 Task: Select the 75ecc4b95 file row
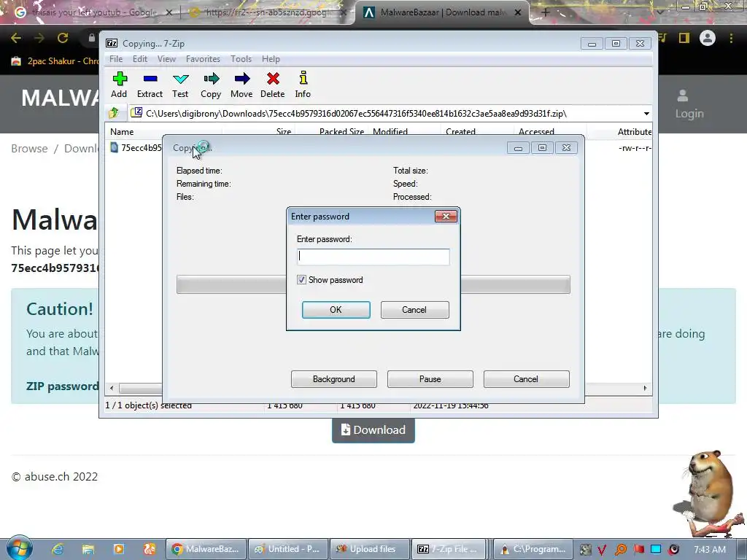(x=136, y=147)
